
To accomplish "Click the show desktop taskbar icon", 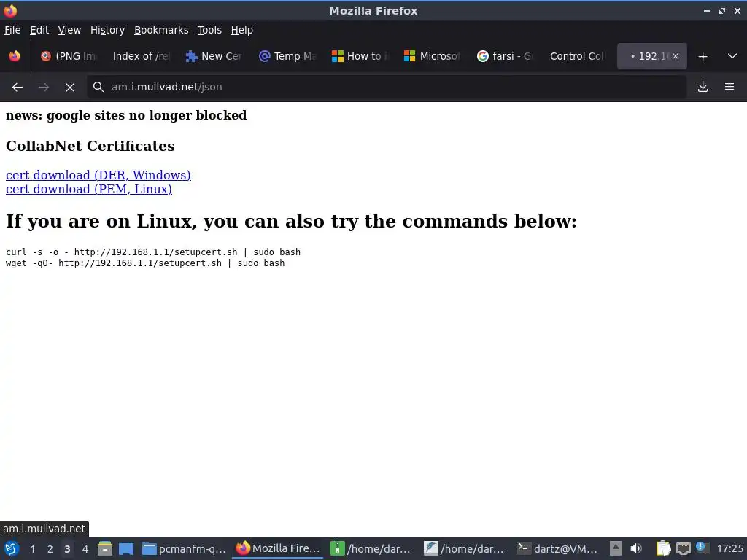I will pyautogui.click(x=125, y=548).
